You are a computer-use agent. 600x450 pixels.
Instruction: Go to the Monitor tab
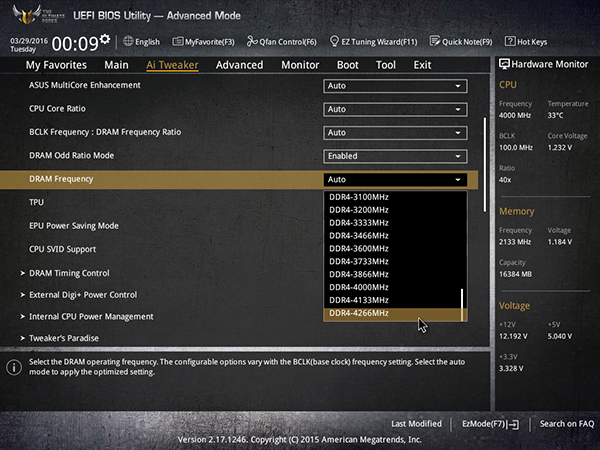coord(300,65)
